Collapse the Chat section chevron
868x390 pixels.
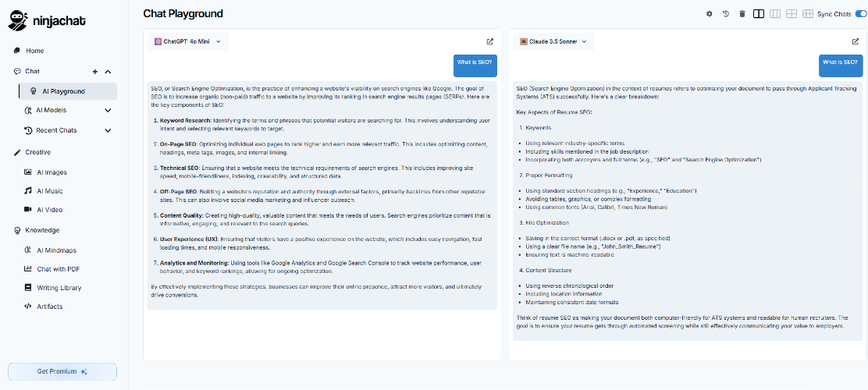108,71
